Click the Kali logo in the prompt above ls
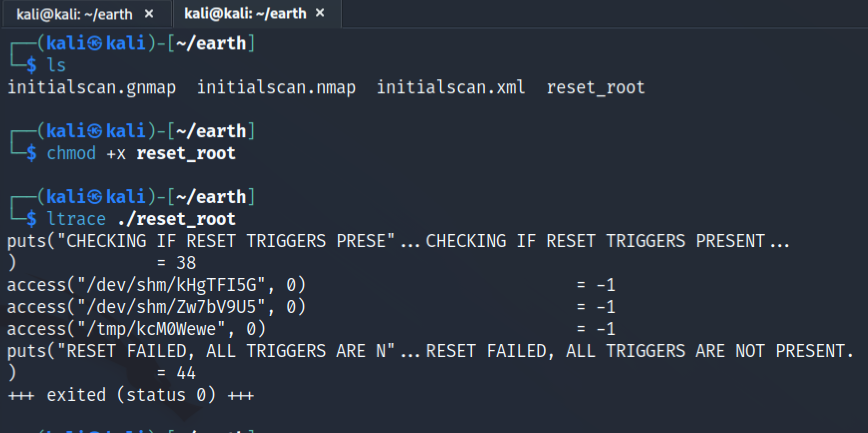 (x=95, y=43)
